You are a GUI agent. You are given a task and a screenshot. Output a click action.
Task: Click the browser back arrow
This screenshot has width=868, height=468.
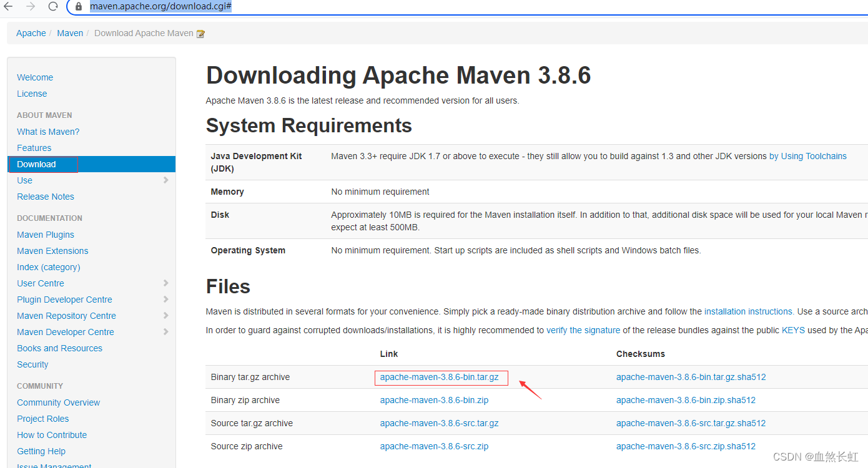(x=8, y=7)
